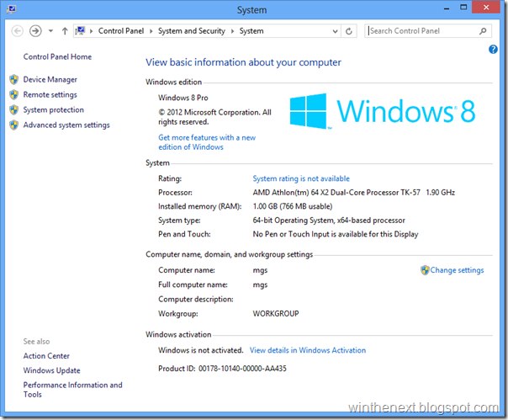This screenshot has height=420, width=508.
Task: Click Get more features with a new edition link
Action: point(207,142)
